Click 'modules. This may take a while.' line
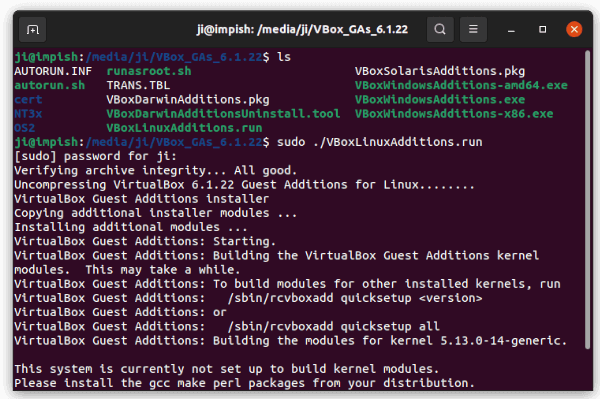Image resolution: width=600 pixels, height=399 pixels. click(x=127, y=269)
